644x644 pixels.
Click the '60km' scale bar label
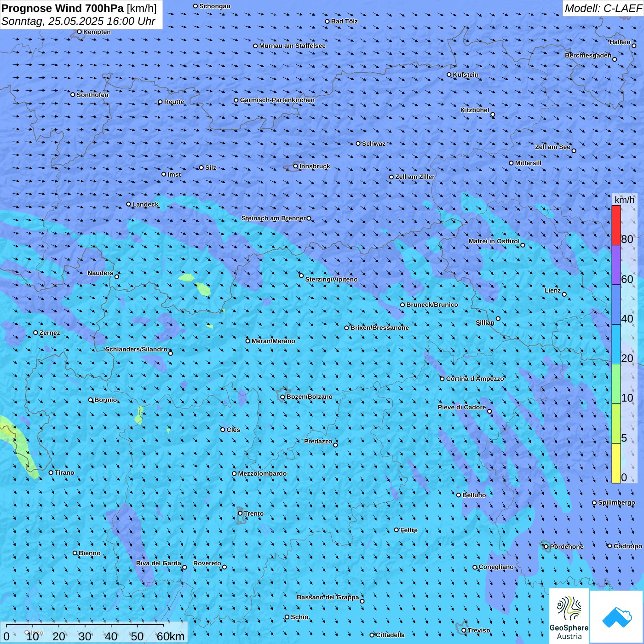(x=170, y=636)
